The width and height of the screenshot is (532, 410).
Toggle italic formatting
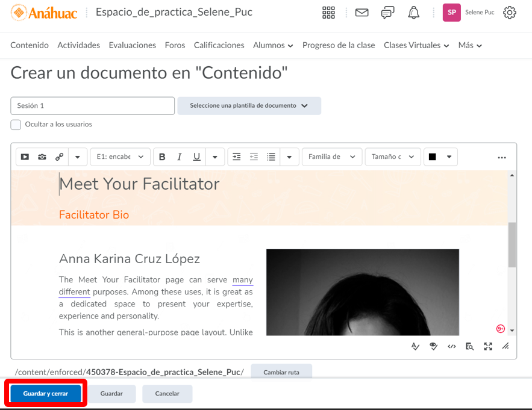click(x=179, y=157)
